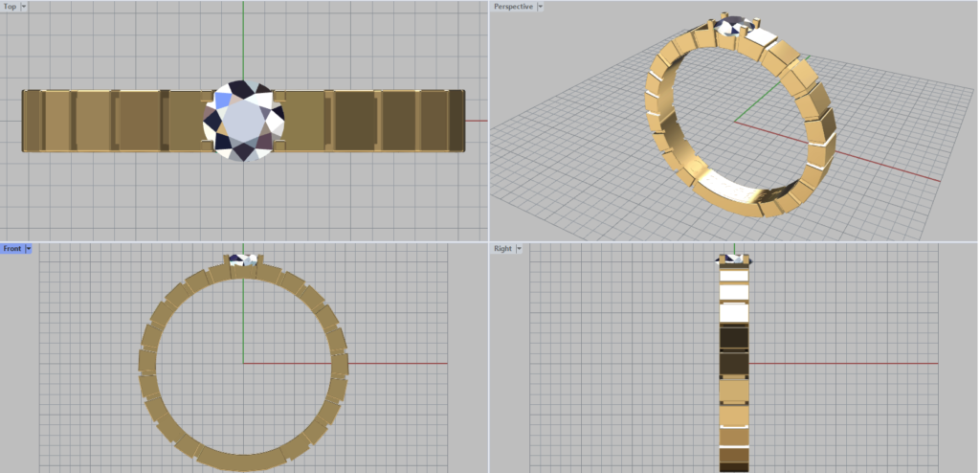Pick the gold band left of gem in Top view

(x=115, y=121)
